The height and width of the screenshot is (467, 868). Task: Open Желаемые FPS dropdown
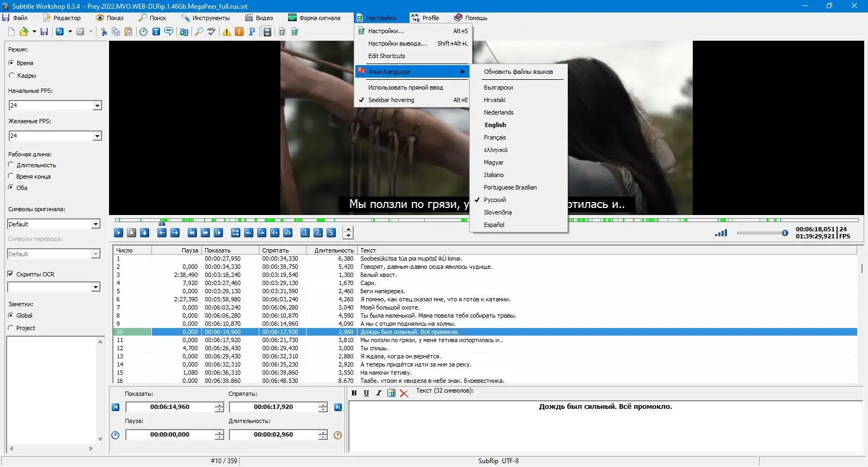tap(97, 136)
